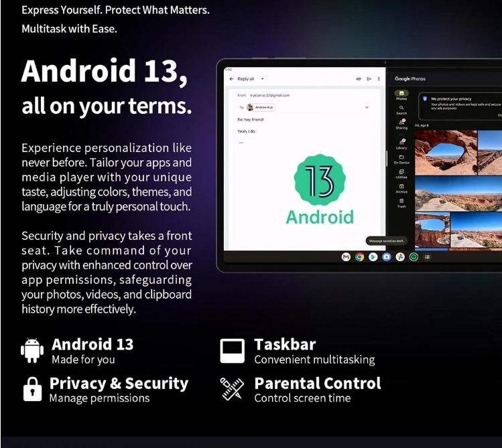Viewport: 502px width, 448px height.
Task: Click the 'Made for you' caption
Action: click(x=83, y=360)
